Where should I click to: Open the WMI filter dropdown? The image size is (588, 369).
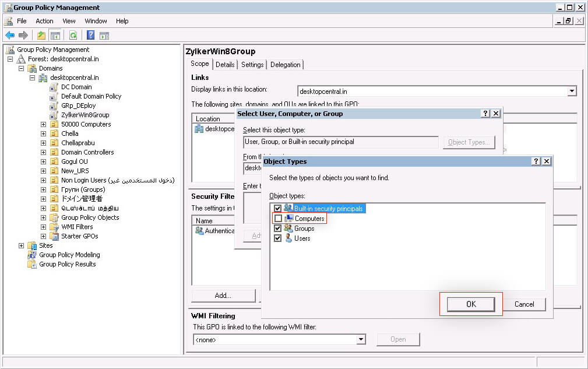tap(361, 339)
